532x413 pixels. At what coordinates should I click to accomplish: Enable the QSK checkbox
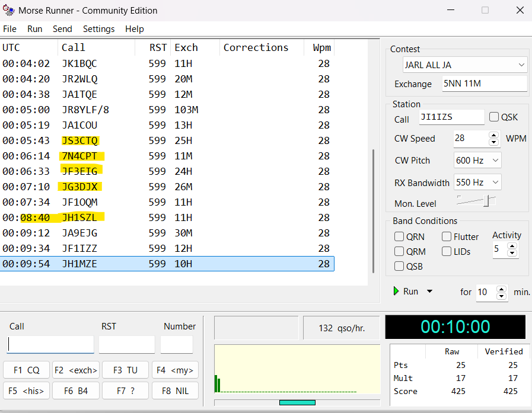(493, 117)
